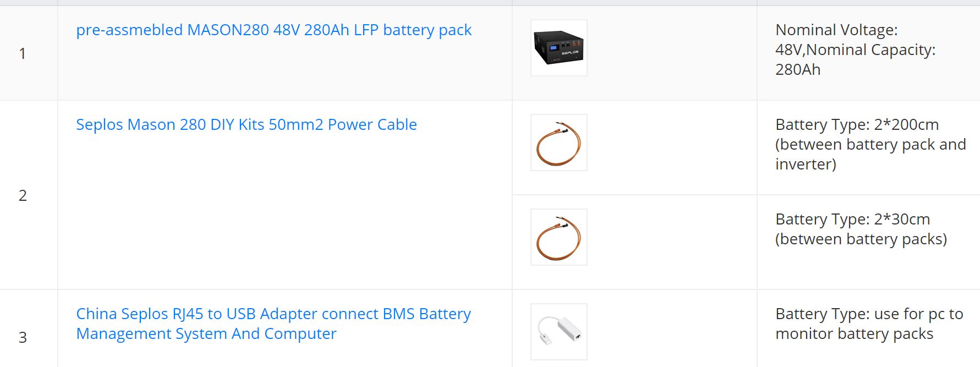Click the black Seplos battery pack thumbnail
This screenshot has width=980, height=367.
(559, 48)
